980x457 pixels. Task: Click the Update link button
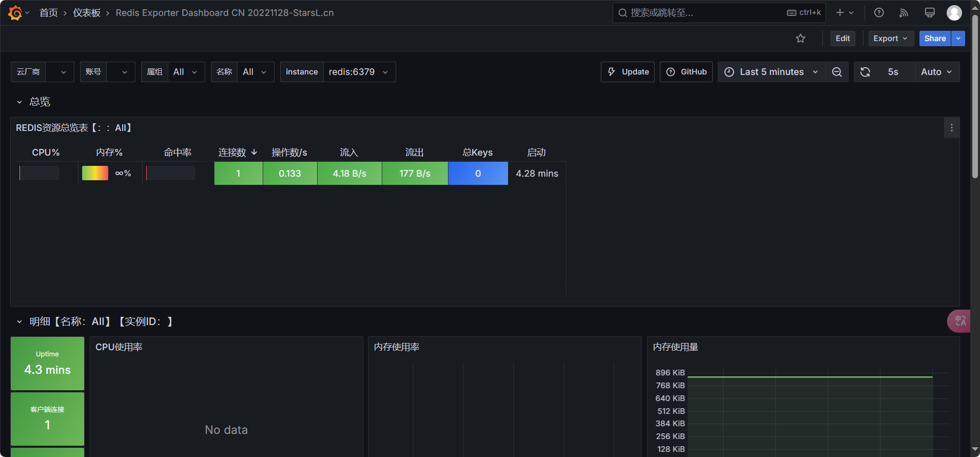tap(628, 72)
